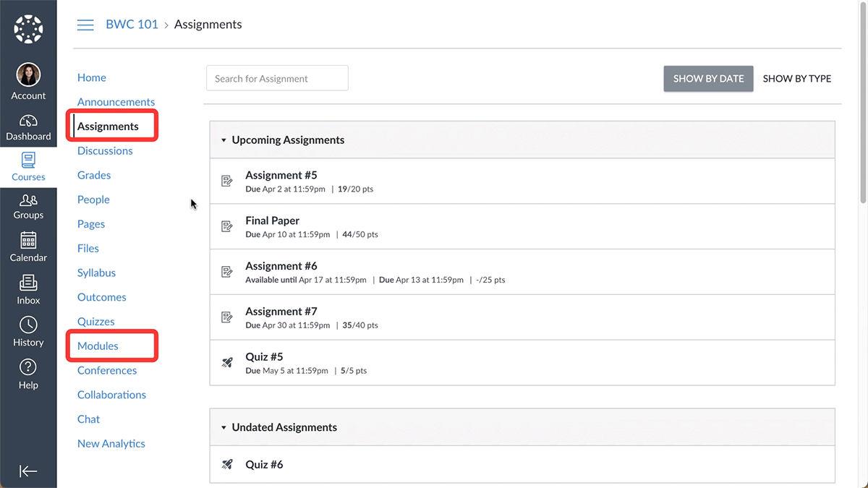Open the Courses sidebar icon
This screenshot has height=488, width=868.
(x=28, y=161)
